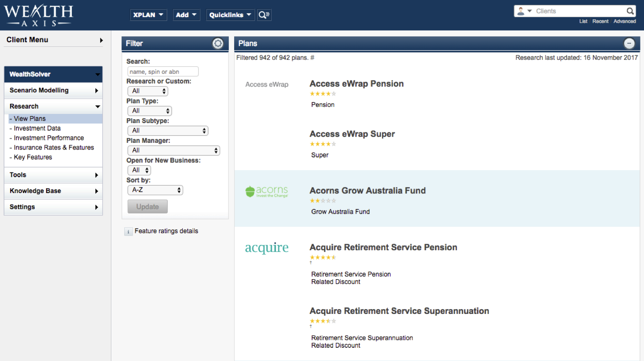The height and width of the screenshot is (361, 644).
Task: Click 'Retirement Service Pension' subtype text
Action: (351, 274)
